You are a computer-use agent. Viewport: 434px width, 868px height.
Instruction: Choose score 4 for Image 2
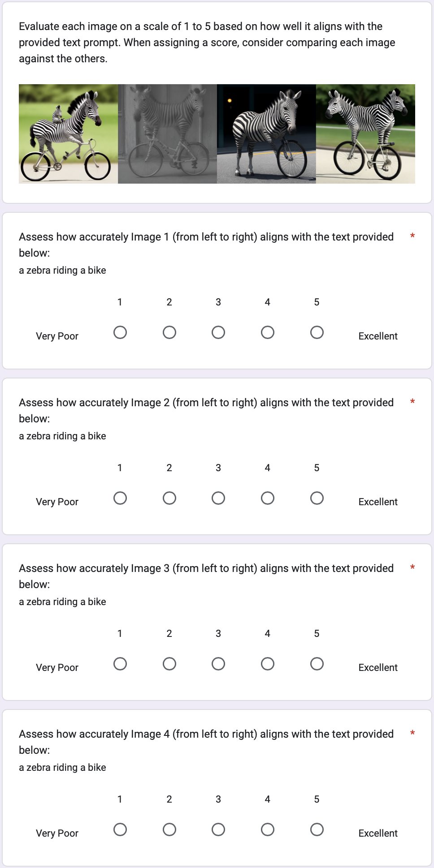pyautogui.click(x=268, y=498)
